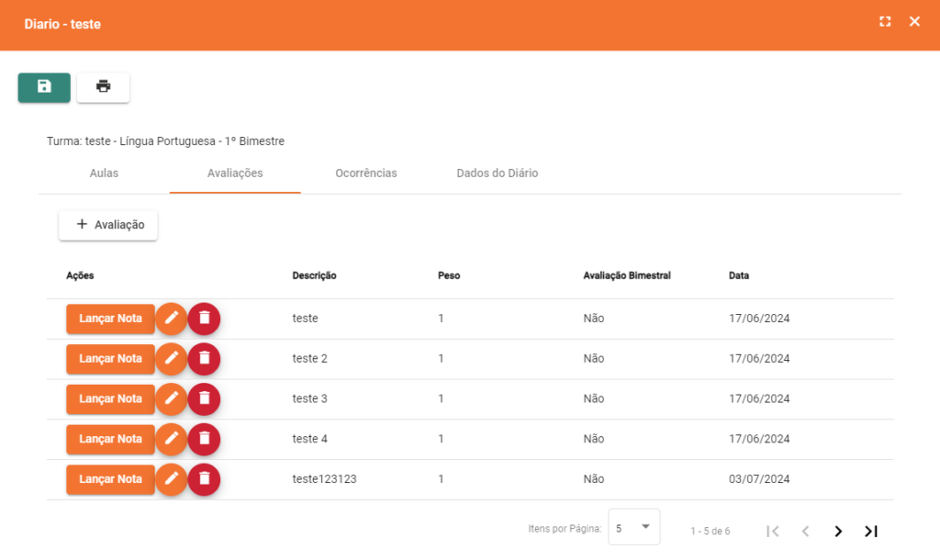
Task: Edit the 'teste123123' evaluation entry
Action: (x=171, y=479)
